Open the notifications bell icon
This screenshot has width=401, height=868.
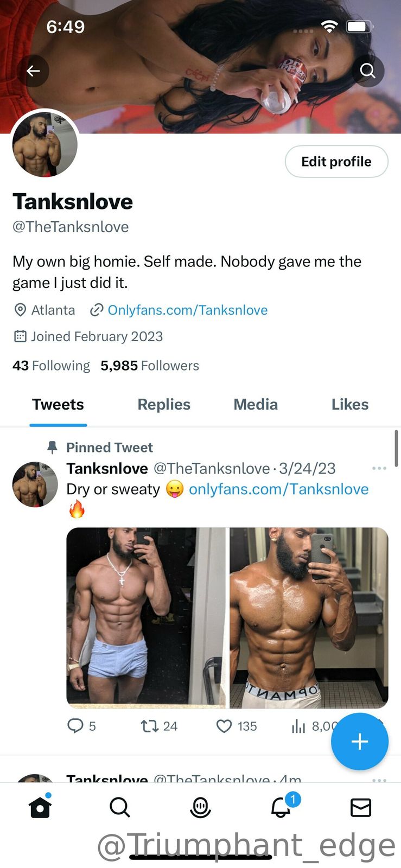point(281,807)
